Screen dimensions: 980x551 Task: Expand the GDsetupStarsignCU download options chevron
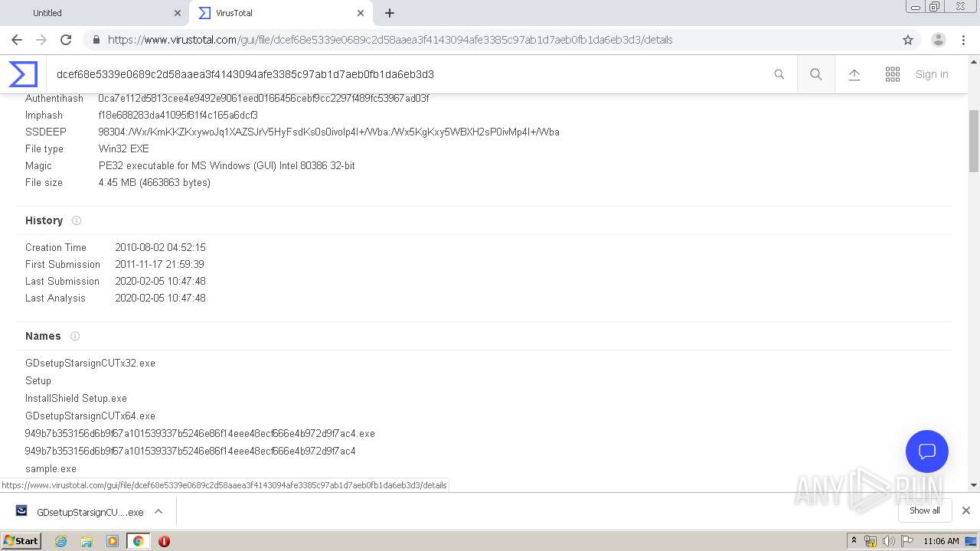pos(158,511)
